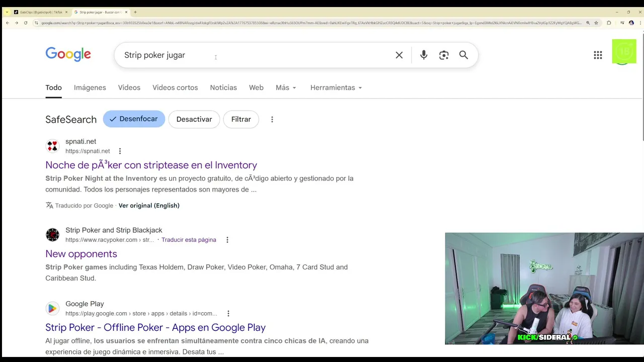Screen dimensions: 644x362
Task: Click the 'Traducido por Google' label
Action: (84, 205)
